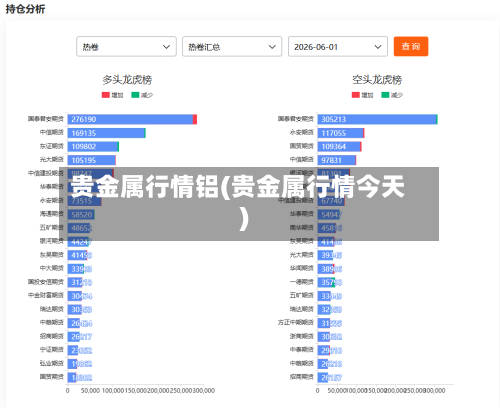Viewport: 500px width, 408px height.
Task: Select the 97831 bar in short chart
Action: click(337, 160)
